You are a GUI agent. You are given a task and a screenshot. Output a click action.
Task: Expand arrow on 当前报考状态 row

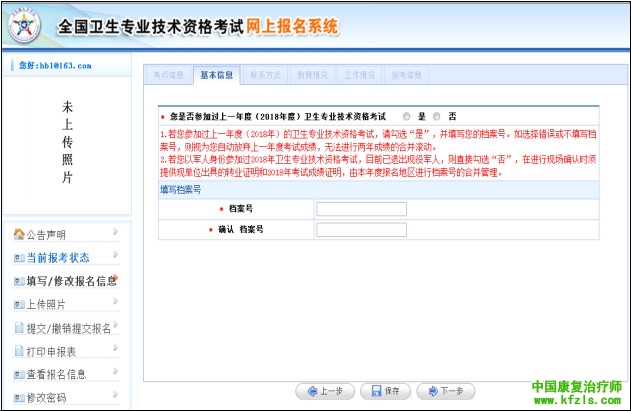click(x=115, y=254)
